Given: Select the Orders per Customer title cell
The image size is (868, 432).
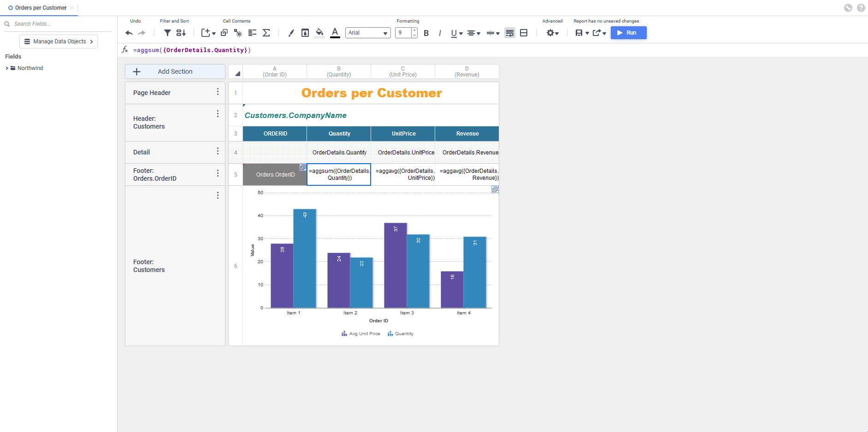Looking at the screenshot, I should (x=371, y=93).
